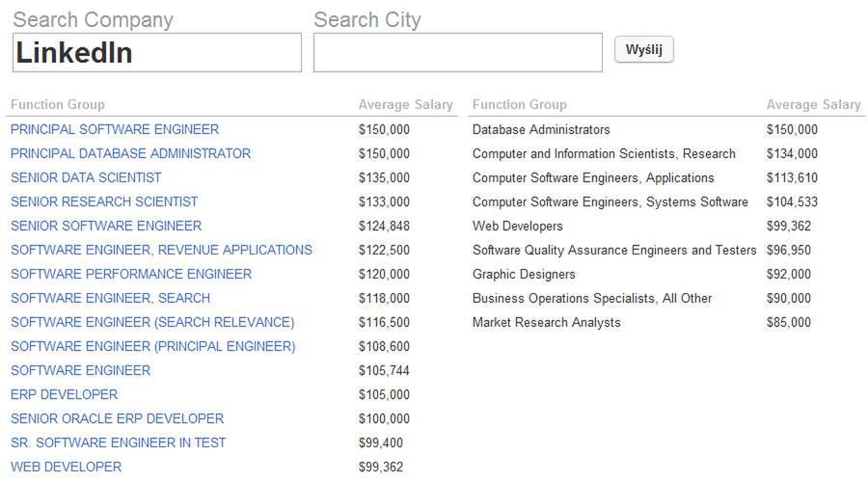Screen dimensions: 868x482
Task: Click right table Function Group header
Action: pos(519,104)
